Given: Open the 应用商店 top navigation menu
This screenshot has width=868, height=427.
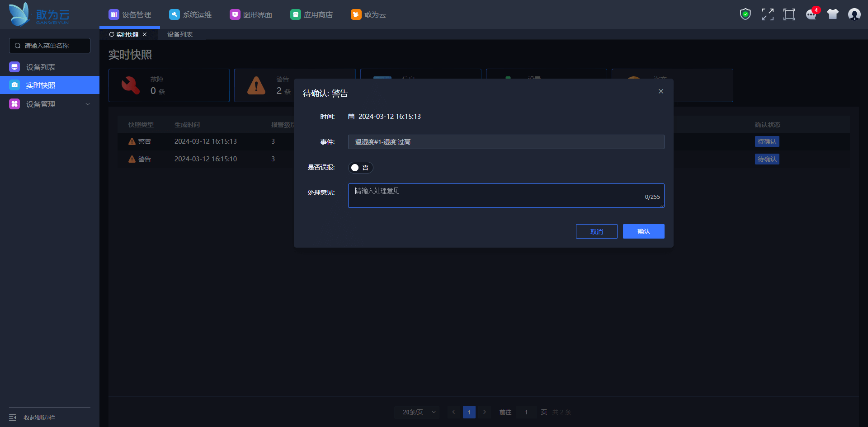Looking at the screenshot, I should (311, 14).
